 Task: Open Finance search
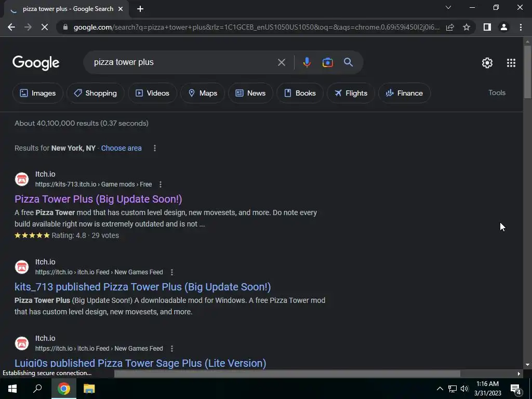click(x=404, y=93)
